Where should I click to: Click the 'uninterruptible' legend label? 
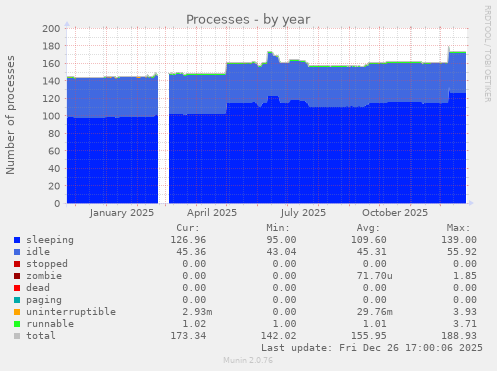pos(71,312)
